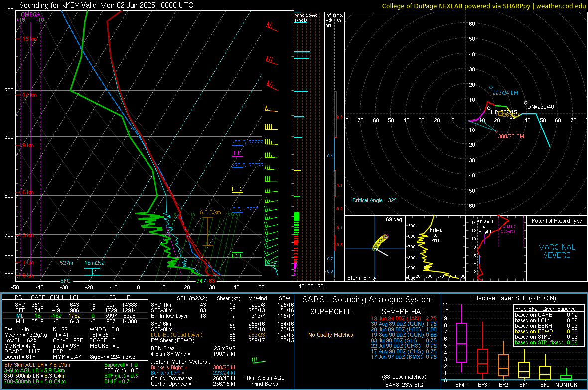Select the highlighted ML parcel row
This screenshot has height=390, width=588.
(x=74, y=316)
